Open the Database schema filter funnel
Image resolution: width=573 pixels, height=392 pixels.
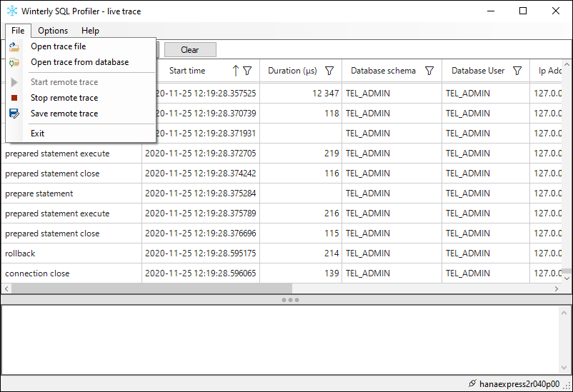pyautogui.click(x=429, y=71)
